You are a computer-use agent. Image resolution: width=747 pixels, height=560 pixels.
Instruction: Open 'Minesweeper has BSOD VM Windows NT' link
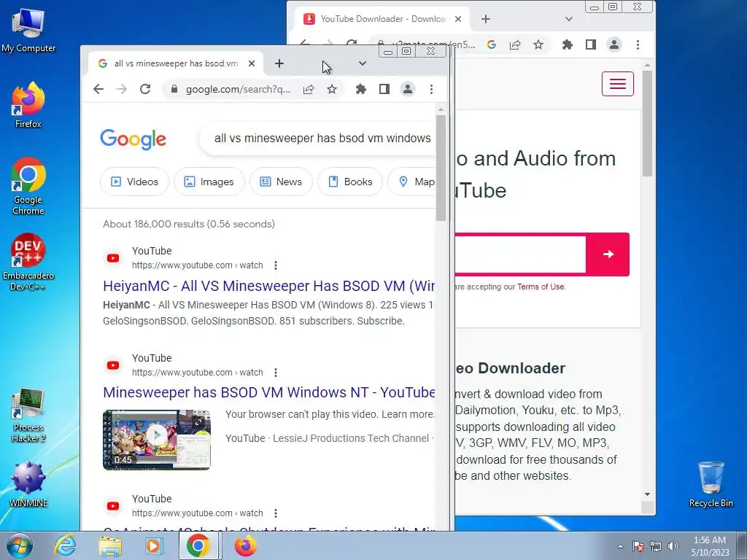click(x=268, y=392)
